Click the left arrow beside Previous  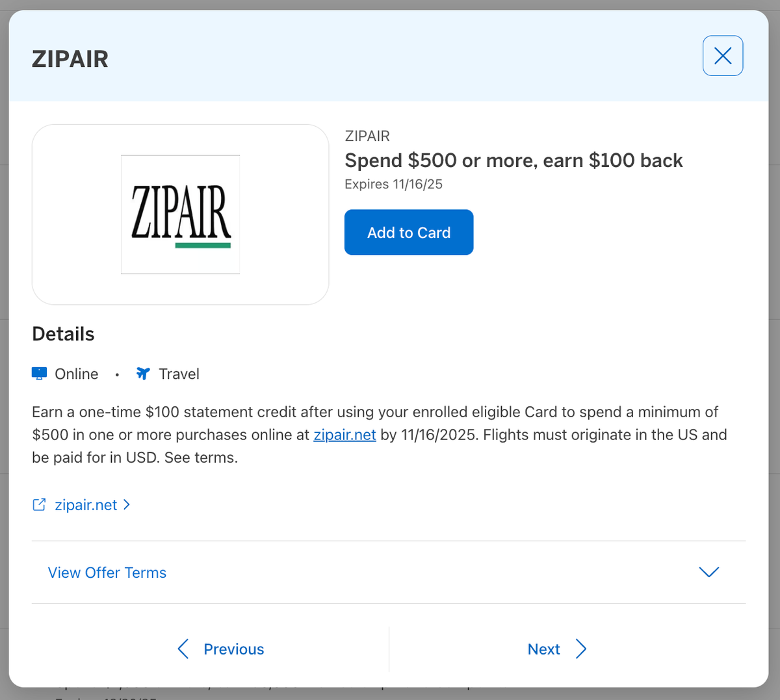[x=183, y=649]
